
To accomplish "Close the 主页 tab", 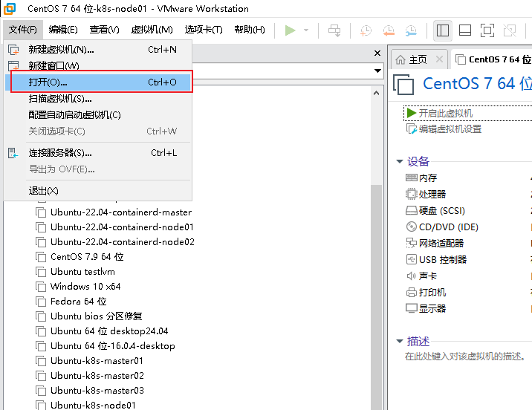I will pyautogui.click(x=439, y=59).
